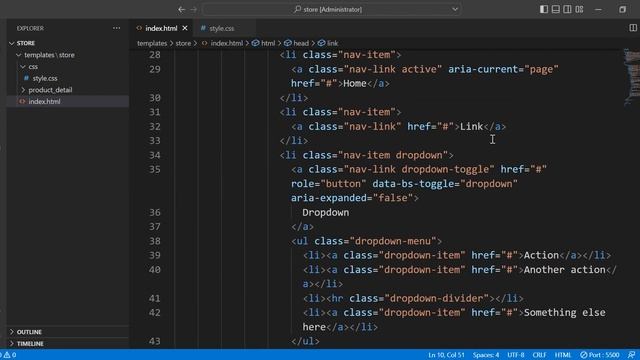The width and height of the screenshot is (640, 360).
Task: Open the customize layout icon
Action: 579,9
